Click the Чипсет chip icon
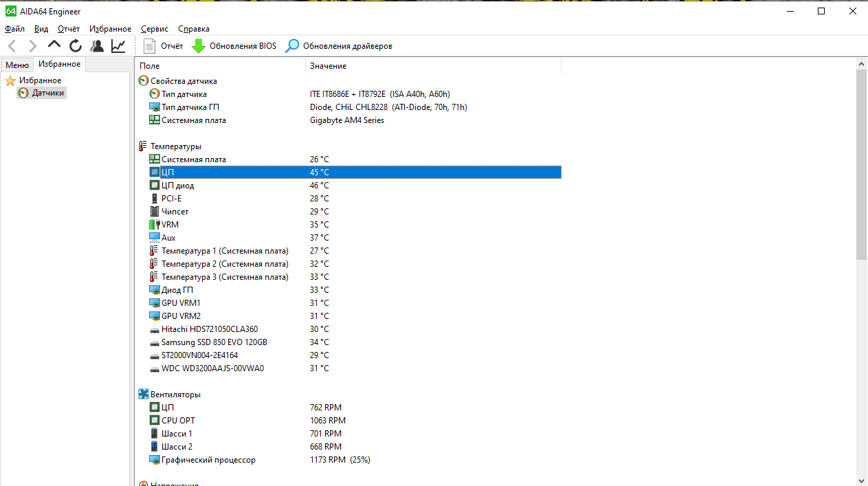The image size is (868, 486). click(154, 212)
